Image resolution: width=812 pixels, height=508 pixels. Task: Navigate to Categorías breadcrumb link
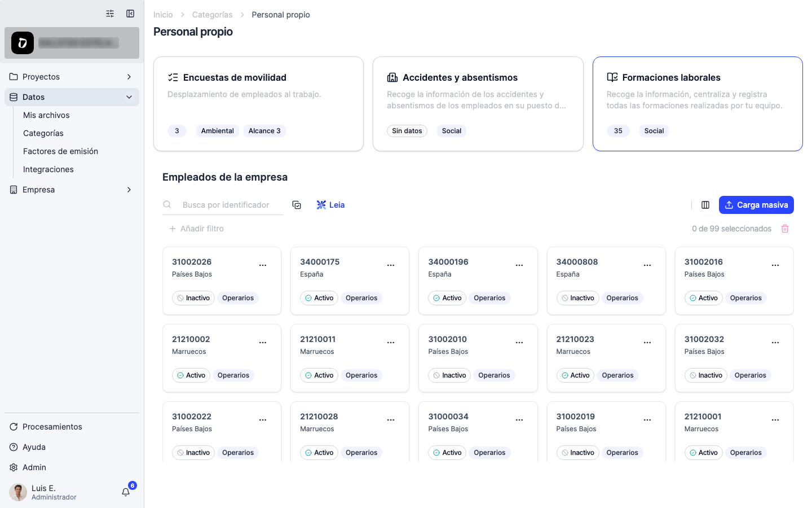pos(212,15)
